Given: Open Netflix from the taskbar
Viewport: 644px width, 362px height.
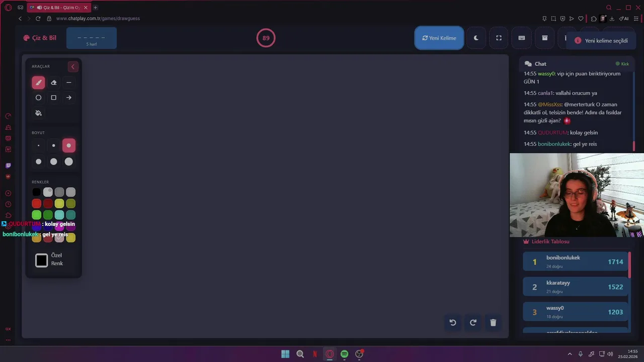Looking at the screenshot, I should pyautogui.click(x=315, y=354).
